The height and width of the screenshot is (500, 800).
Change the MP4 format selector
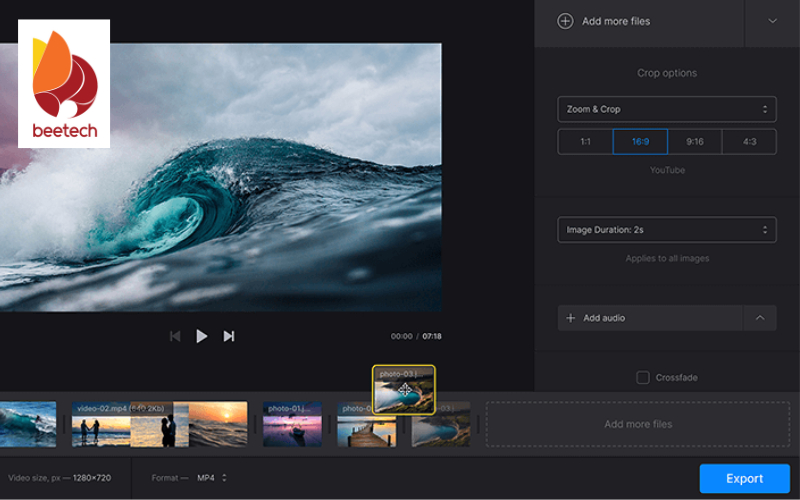pyautogui.click(x=211, y=478)
